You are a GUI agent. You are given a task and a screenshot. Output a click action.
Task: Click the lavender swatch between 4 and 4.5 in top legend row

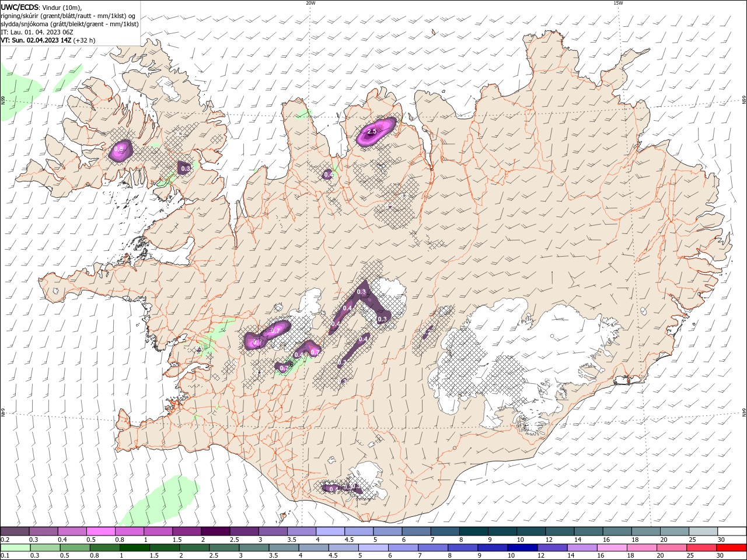(x=330, y=531)
